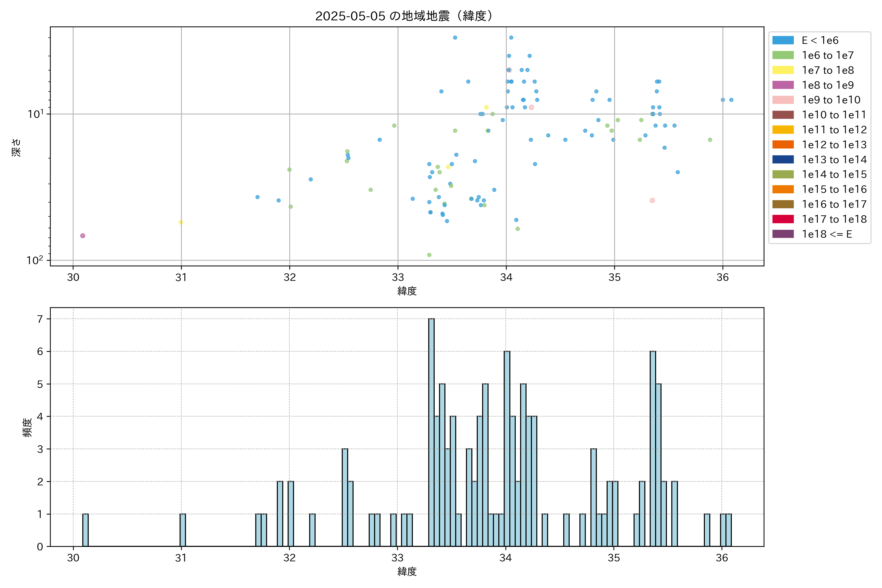Click the purple scatter point near latitude 30
Viewport: 882px width, 588px height.
[x=83, y=236]
